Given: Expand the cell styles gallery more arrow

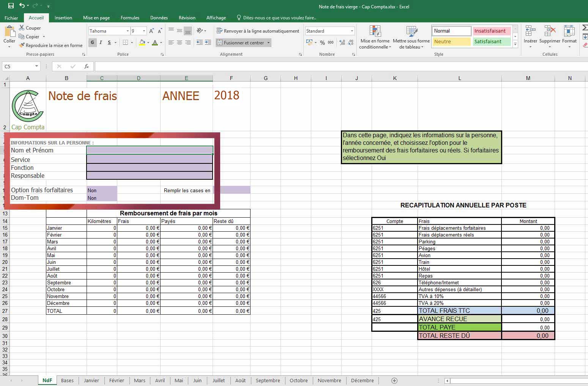Looking at the screenshot, I should [515, 44].
